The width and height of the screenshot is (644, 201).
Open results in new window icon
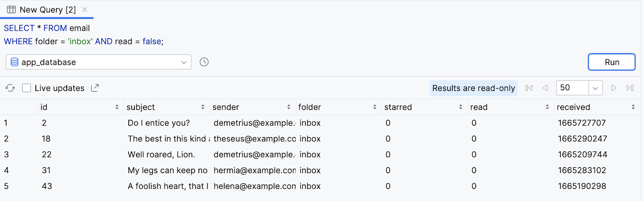95,88
